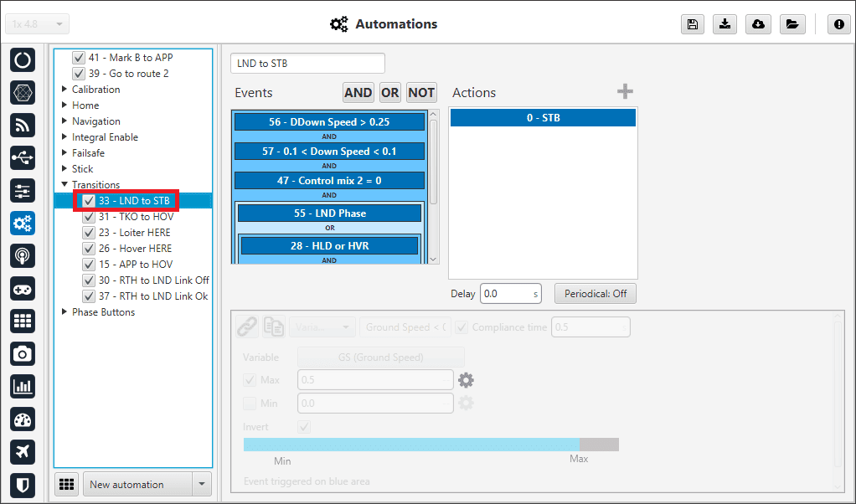The image size is (856, 504).
Task: Select the gamepad icon in sidebar
Action: 23,289
